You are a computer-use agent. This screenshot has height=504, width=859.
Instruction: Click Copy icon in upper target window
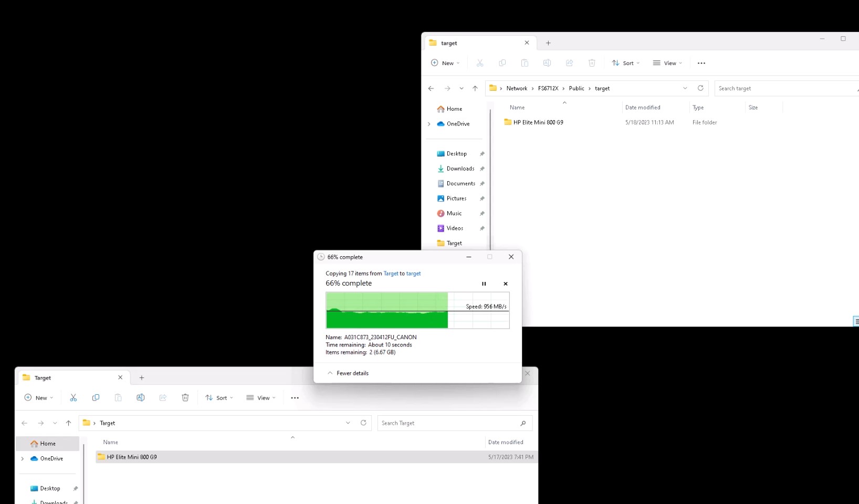[x=502, y=63]
